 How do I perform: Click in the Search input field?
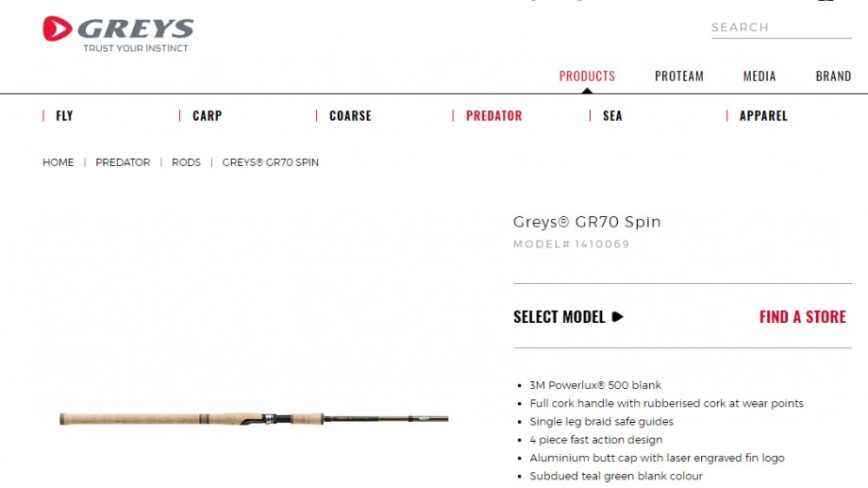781,27
